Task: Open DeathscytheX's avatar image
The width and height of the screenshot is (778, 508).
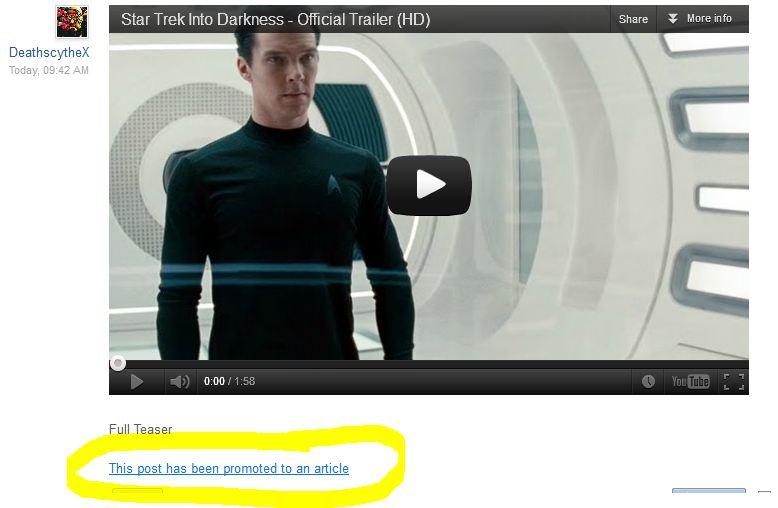Action: point(72,22)
